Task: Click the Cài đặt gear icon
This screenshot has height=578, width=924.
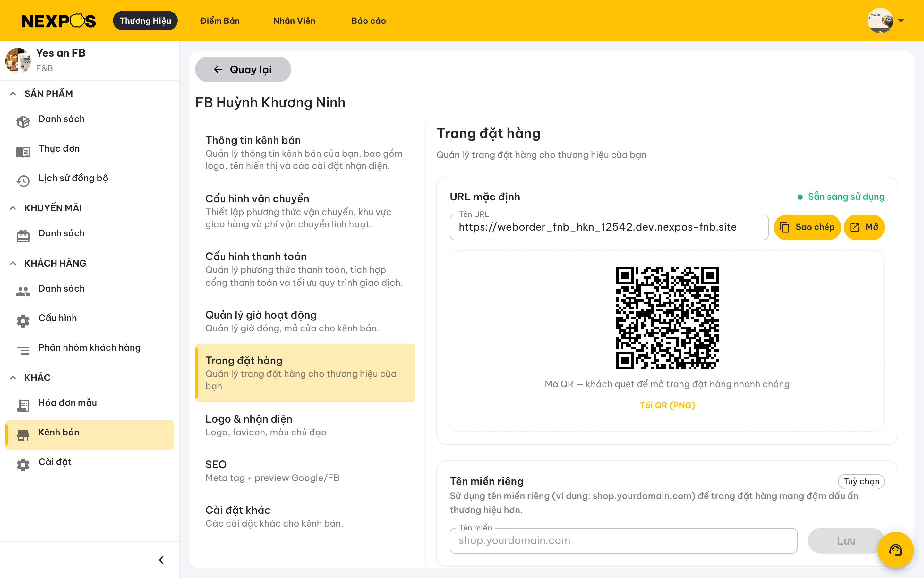Action: [23, 465]
